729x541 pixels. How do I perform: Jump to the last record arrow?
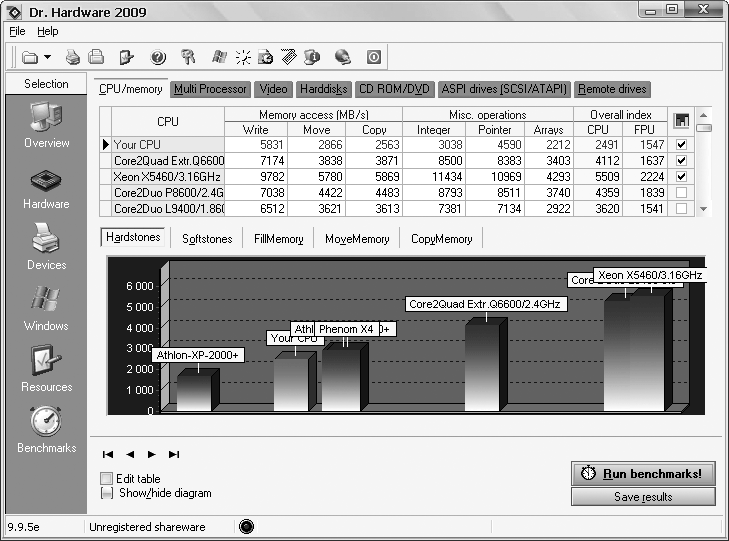click(174, 454)
